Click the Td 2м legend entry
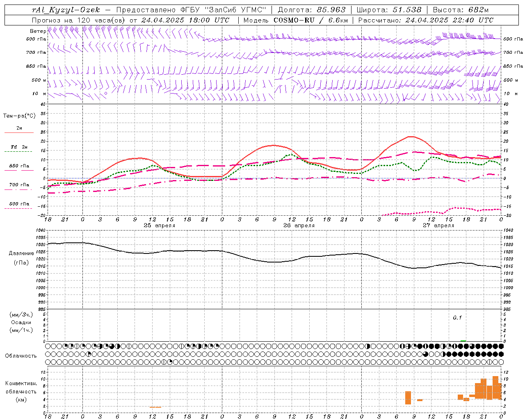Viewport: 525px width, 420px height. pos(19,147)
